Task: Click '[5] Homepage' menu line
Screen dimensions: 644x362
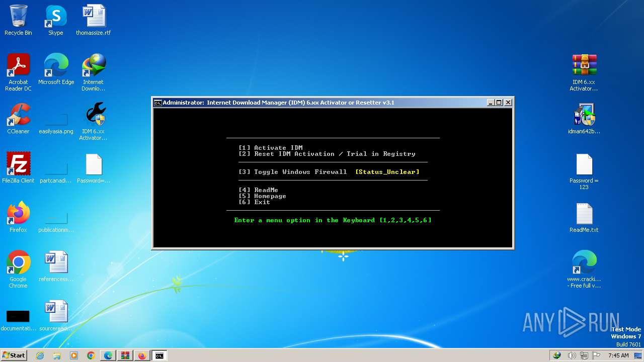Action: click(263, 196)
